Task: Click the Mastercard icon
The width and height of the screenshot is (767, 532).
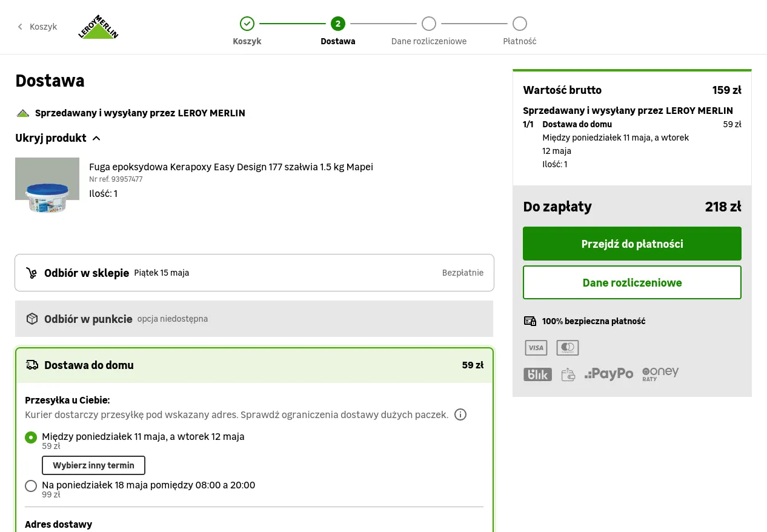Action: [x=568, y=348]
